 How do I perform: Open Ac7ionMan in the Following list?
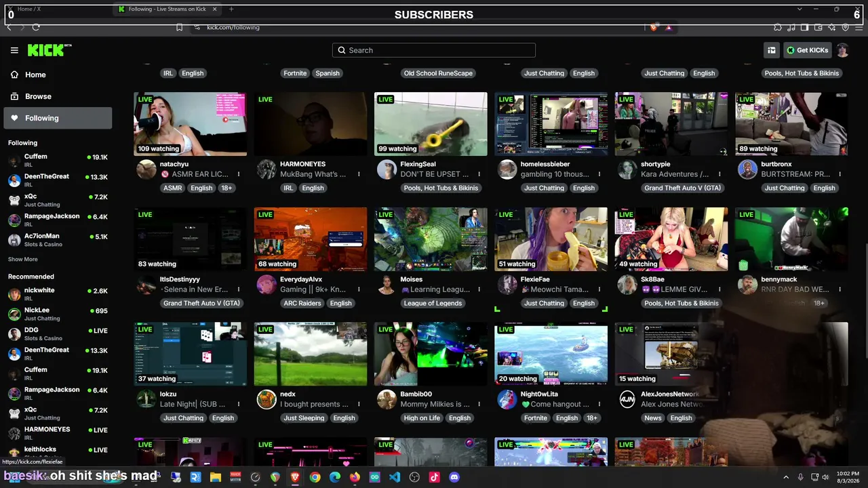point(58,240)
